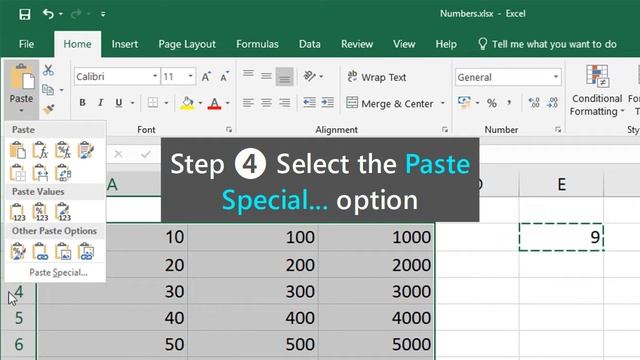This screenshot has width=640, height=360.
Task: Choose the plain Paste clipboard icon
Action: point(18,150)
